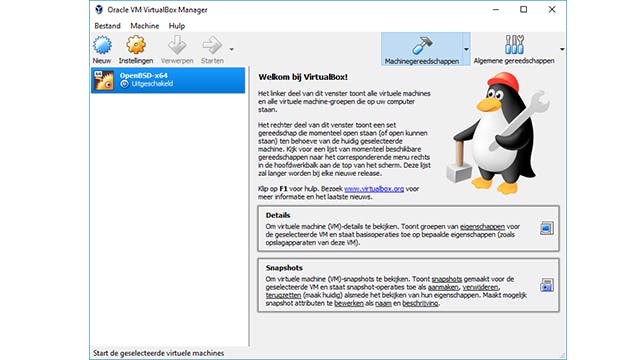Open the Bestand menu

pos(107,26)
